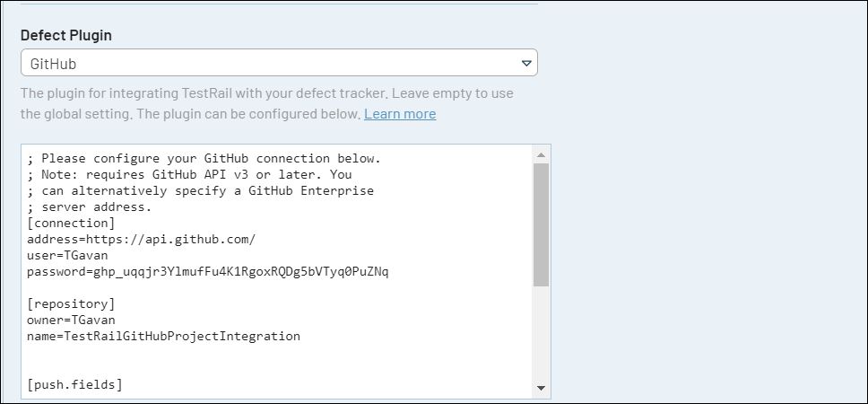The image size is (868, 404).
Task: Click the 'Please configure your GitHub connection' comment
Action: [204, 158]
